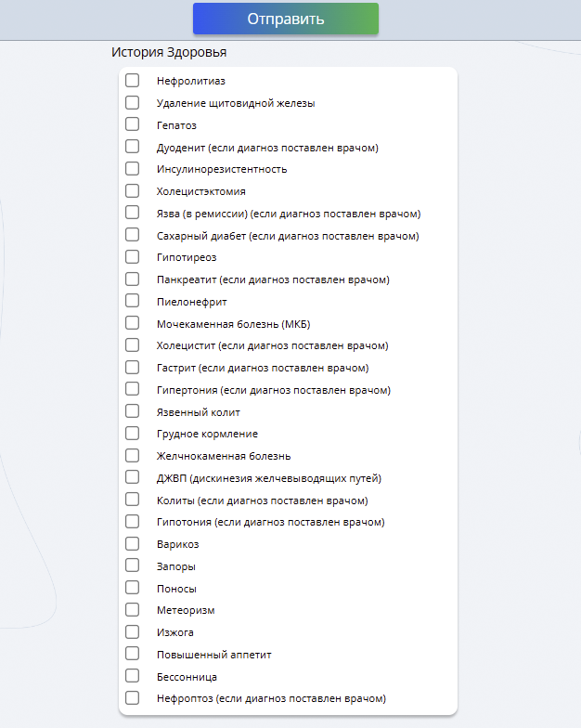Image resolution: width=581 pixels, height=728 pixels.
Task: Toggle the Гипертония checkbox
Action: (132, 389)
